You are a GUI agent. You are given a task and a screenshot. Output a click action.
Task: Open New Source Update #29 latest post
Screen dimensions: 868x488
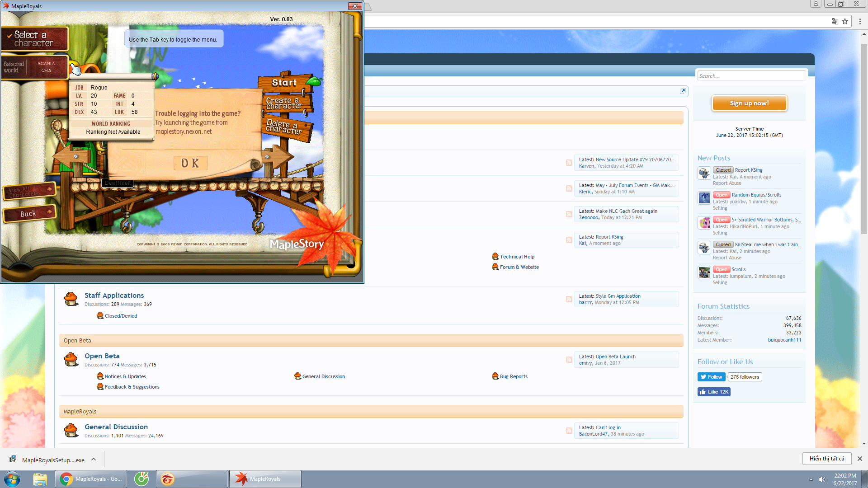pyautogui.click(x=635, y=160)
